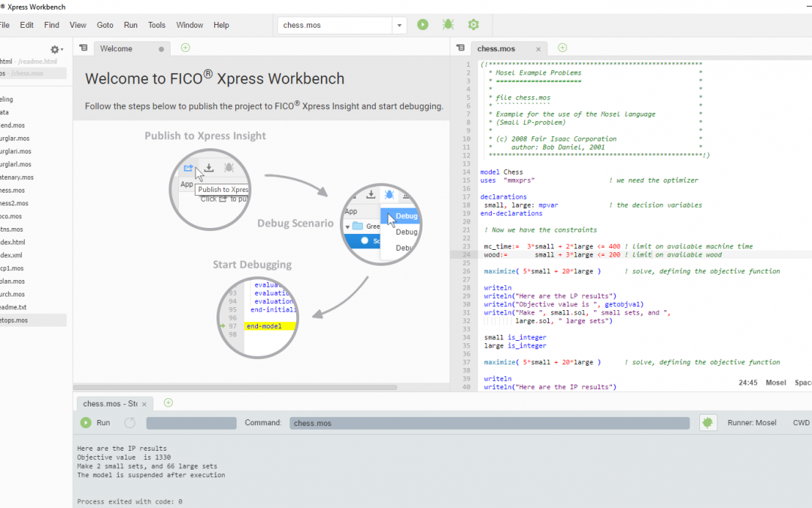Run the model with green play icon
The width and height of the screenshot is (812, 508).
pyautogui.click(x=423, y=24)
